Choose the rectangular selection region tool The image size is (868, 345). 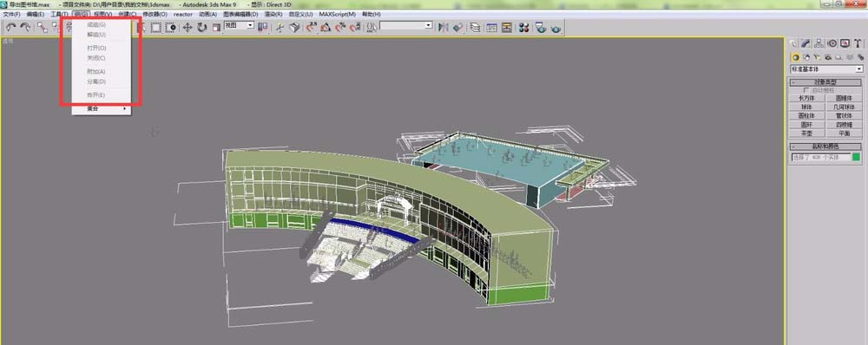coord(156,27)
